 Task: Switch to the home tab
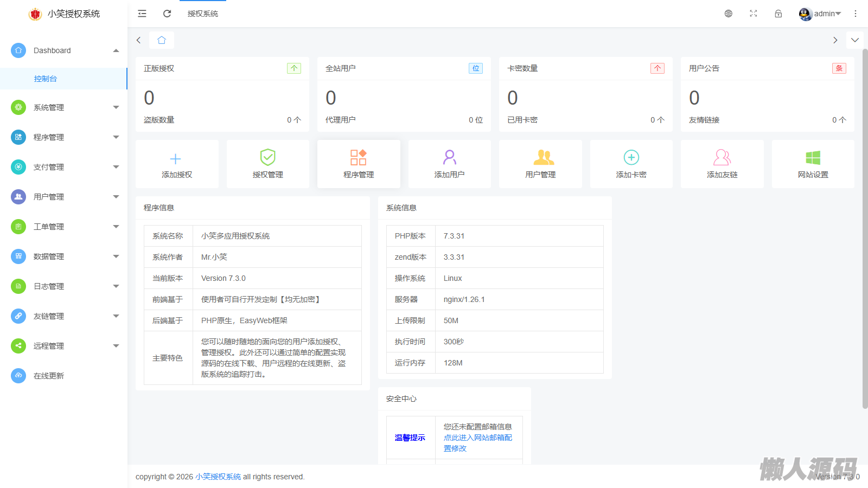[162, 40]
